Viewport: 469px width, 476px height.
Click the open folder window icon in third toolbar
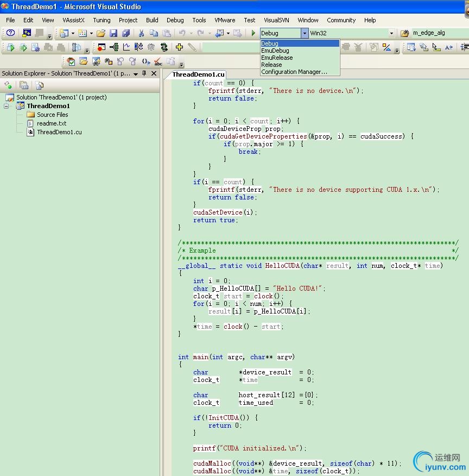click(84, 61)
